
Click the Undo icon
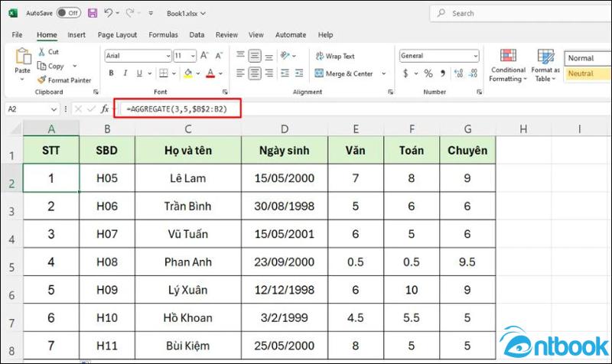coord(109,13)
